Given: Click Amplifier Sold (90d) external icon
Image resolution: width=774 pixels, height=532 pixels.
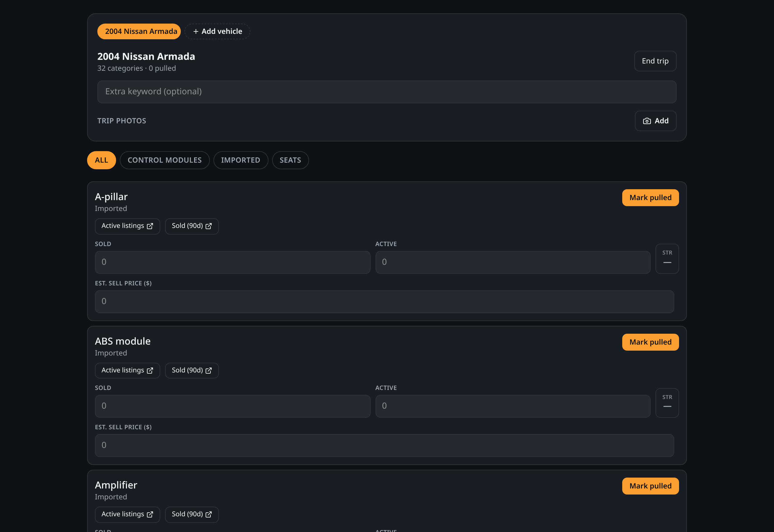Looking at the screenshot, I should pyautogui.click(x=209, y=514).
